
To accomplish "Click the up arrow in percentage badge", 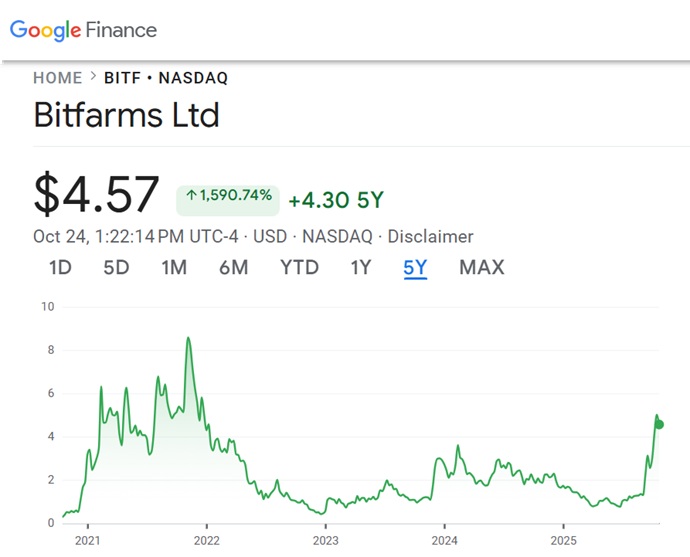I will coord(191,196).
